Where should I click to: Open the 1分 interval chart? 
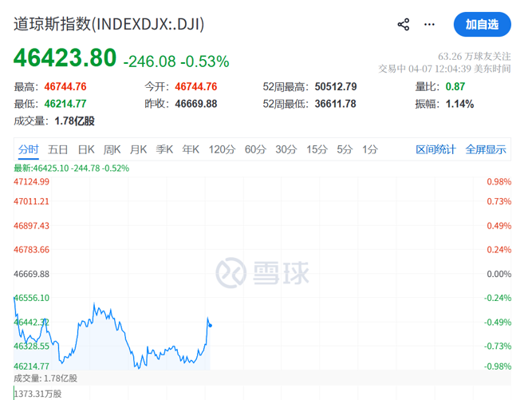(x=369, y=149)
